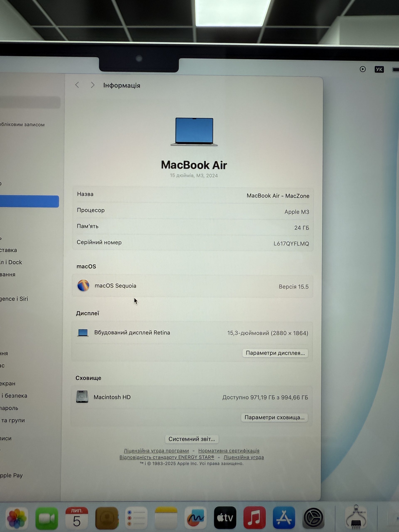Open the Apple Pay sidebar item

tap(11, 475)
